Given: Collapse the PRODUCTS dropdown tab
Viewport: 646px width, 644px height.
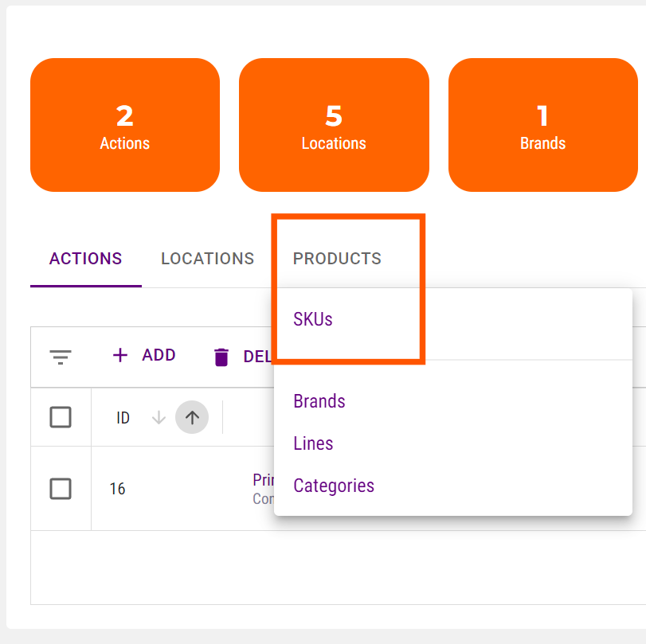Looking at the screenshot, I should click(x=337, y=259).
